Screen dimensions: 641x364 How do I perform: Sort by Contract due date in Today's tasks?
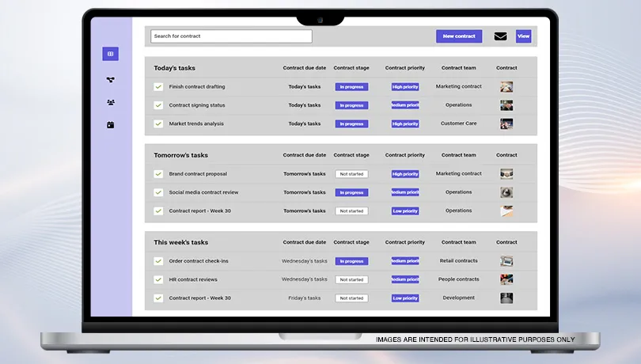pyautogui.click(x=305, y=68)
